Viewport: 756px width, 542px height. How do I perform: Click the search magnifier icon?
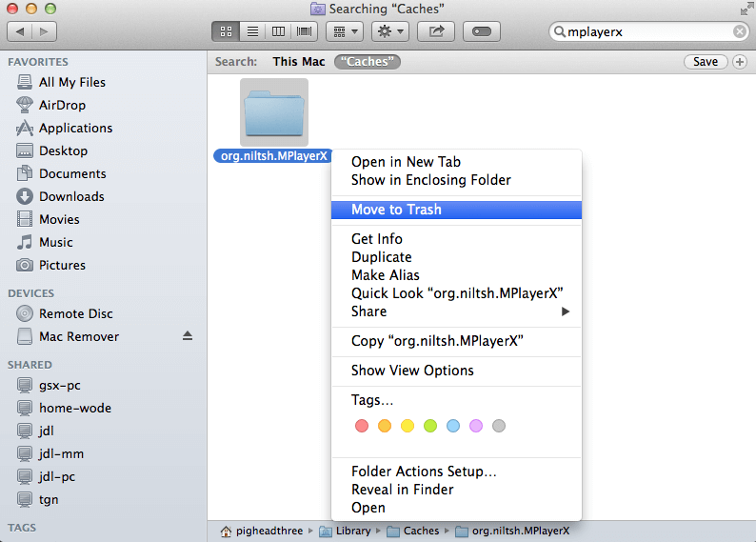click(x=559, y=31)
